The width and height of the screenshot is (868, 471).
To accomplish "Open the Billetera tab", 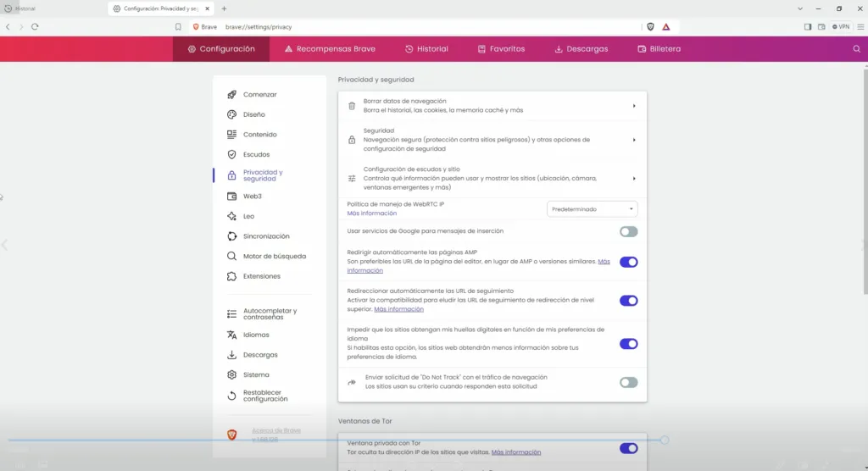I will [x=659, y=48].
